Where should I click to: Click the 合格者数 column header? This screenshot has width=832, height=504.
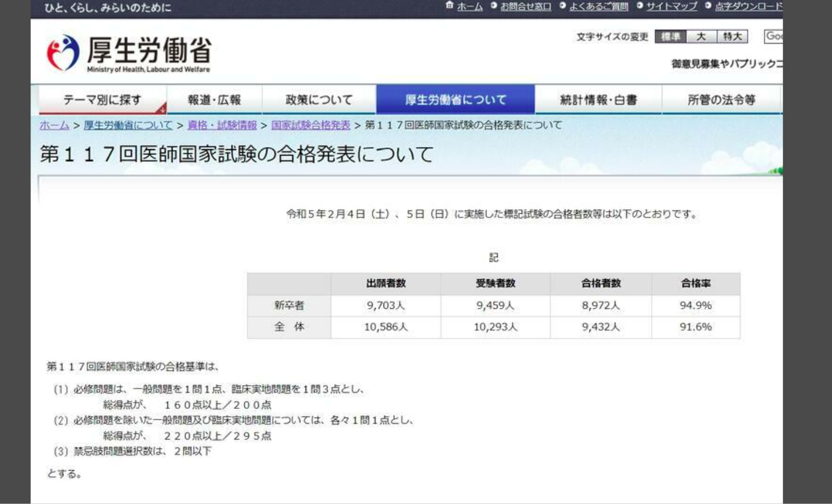(x=601, y=284)
